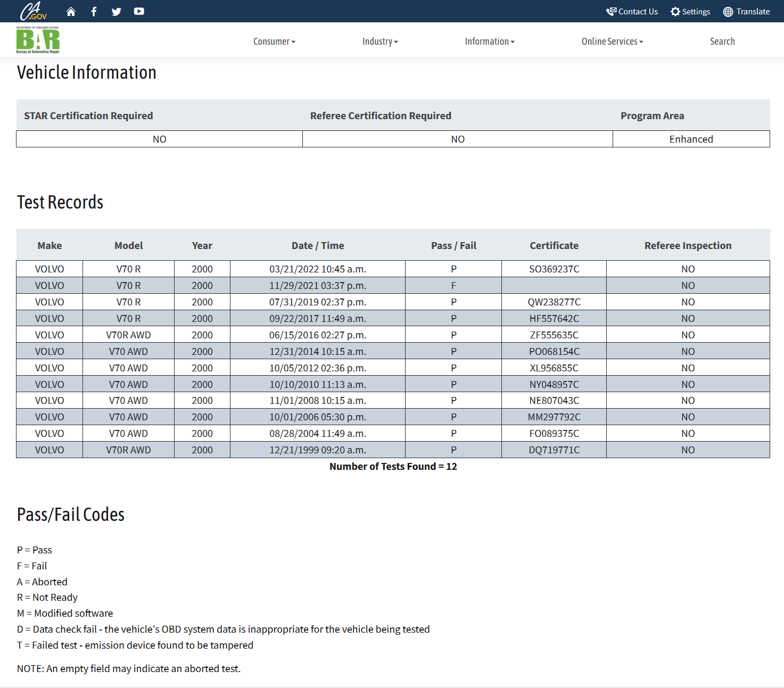This screenshot has width=784, height=688.
Task: Expand the Industry dropdown menu
Action: coord(380,42)
